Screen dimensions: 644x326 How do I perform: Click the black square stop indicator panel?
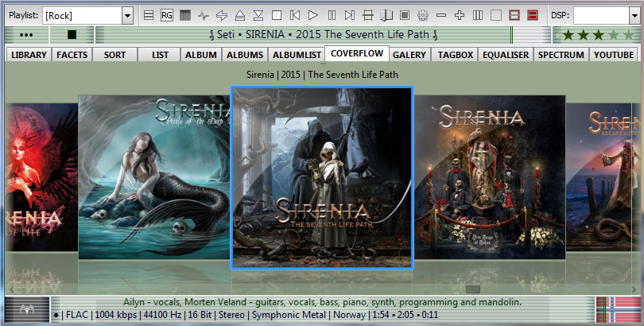point(72,35)
